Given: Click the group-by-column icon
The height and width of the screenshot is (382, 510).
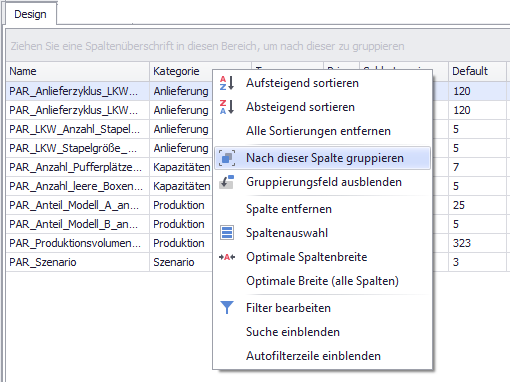Looking at the screenshot, I should tap(227, 158).
